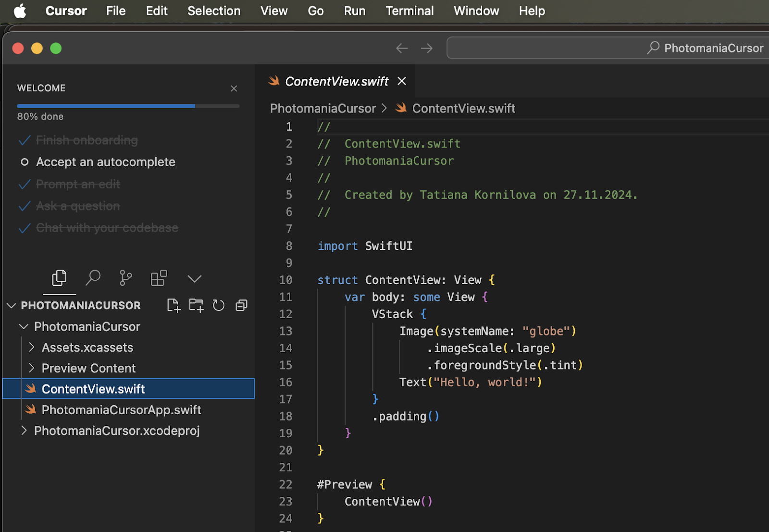Open the Run menu
The height and width of the screenshot is (532, 769).
355,11
